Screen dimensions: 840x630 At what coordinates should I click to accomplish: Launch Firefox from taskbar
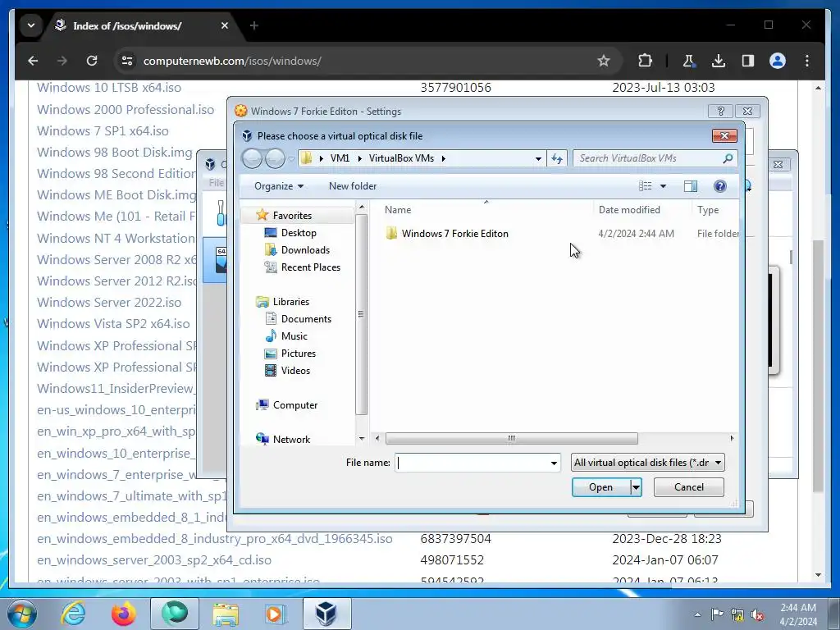coord(124,614)
